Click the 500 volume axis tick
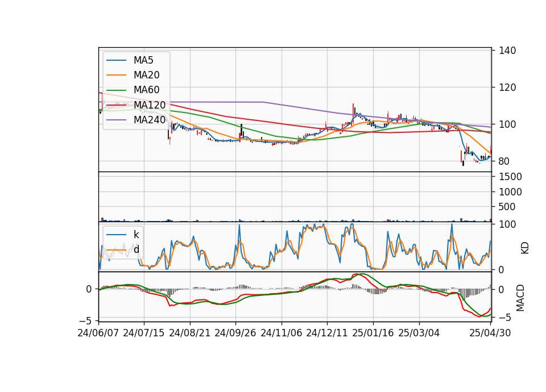Image resolution: width=546 pixels, height=392 pixels. point(507,207)
